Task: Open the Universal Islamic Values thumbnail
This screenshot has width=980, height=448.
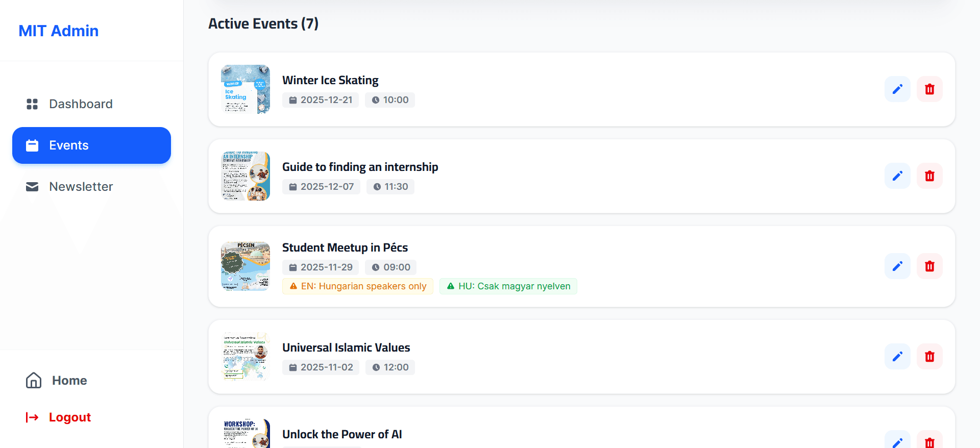Action: (246, 357)
